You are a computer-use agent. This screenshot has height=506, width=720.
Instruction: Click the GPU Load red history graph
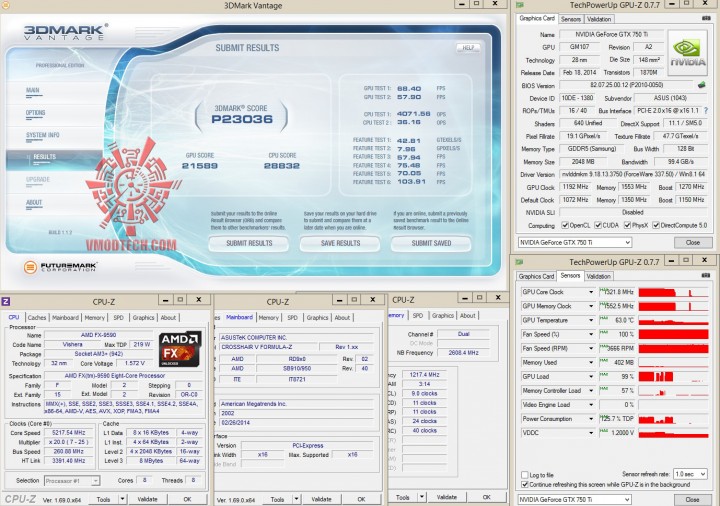673,377
